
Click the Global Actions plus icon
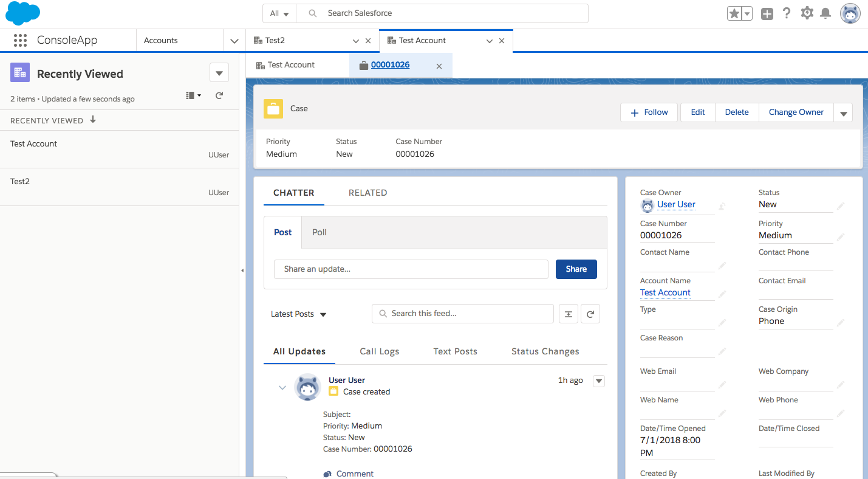767,13
